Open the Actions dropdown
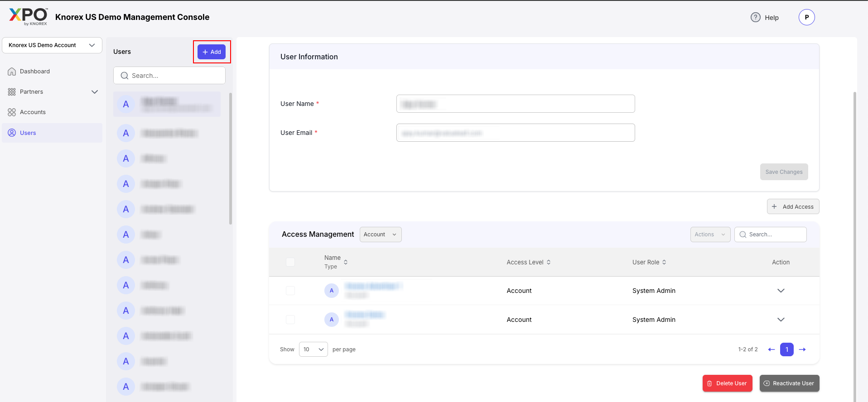The width and height of the screenshot is (868, 402). [710, 234]
